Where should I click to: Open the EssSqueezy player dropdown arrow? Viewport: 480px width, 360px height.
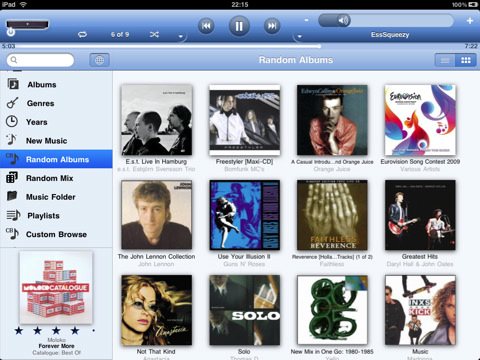pyautogui.click(x=299, y=36)
